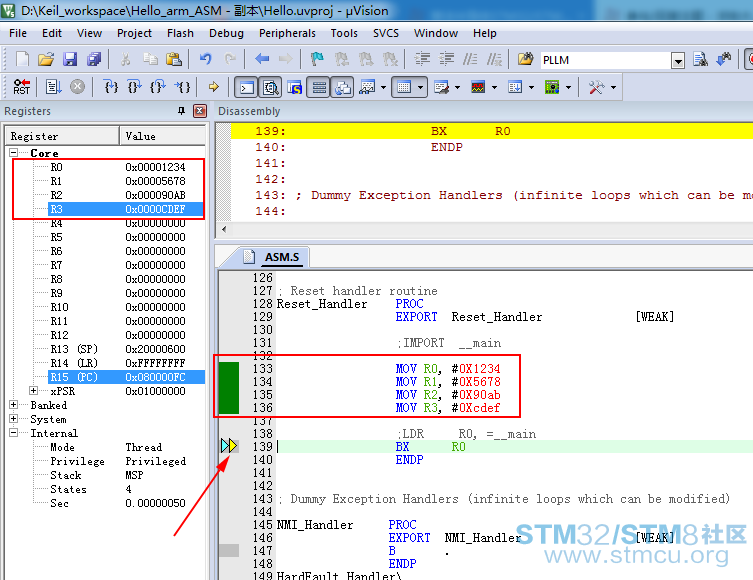Image resolution: width=753 pixels, height=580 pixels.
Task: Expand the System register group
Action: coord(13,419)
